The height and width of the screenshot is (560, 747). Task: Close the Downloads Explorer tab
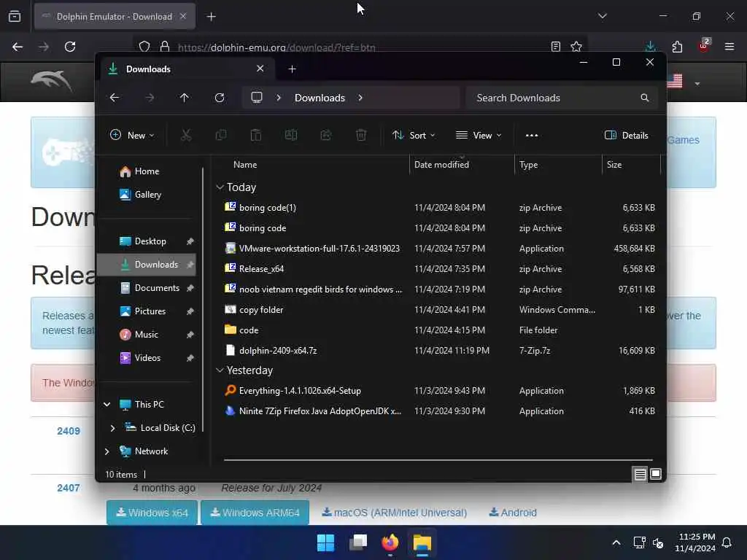(260, 69)
